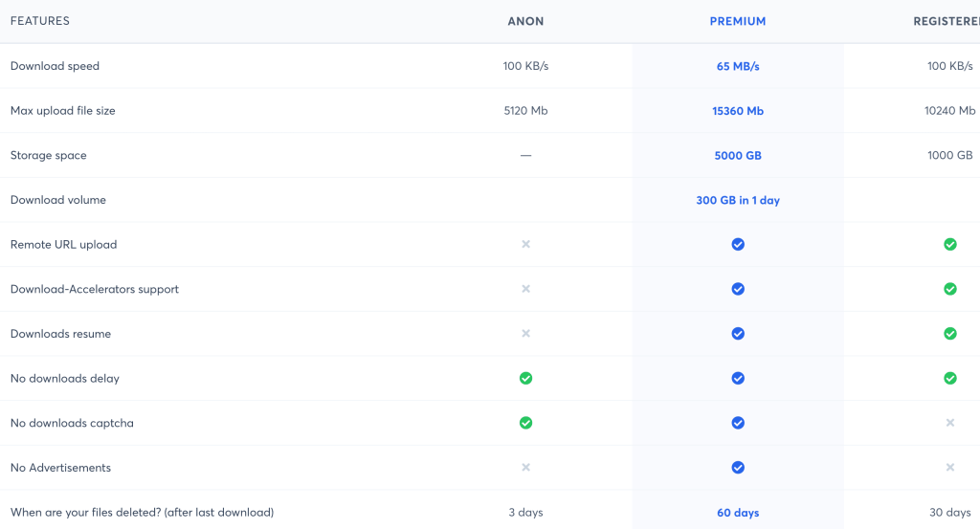Image resolution: width=980 pixels, height=529 pixels.
Task: Click the Anon cross for Download-Accelerators support
Action: (x=525, y=289)
